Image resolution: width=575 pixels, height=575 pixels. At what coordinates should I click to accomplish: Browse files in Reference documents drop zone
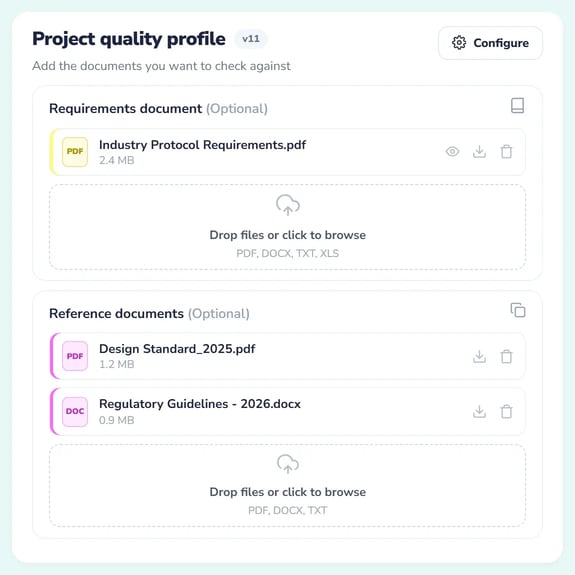[x=288, y=485]
